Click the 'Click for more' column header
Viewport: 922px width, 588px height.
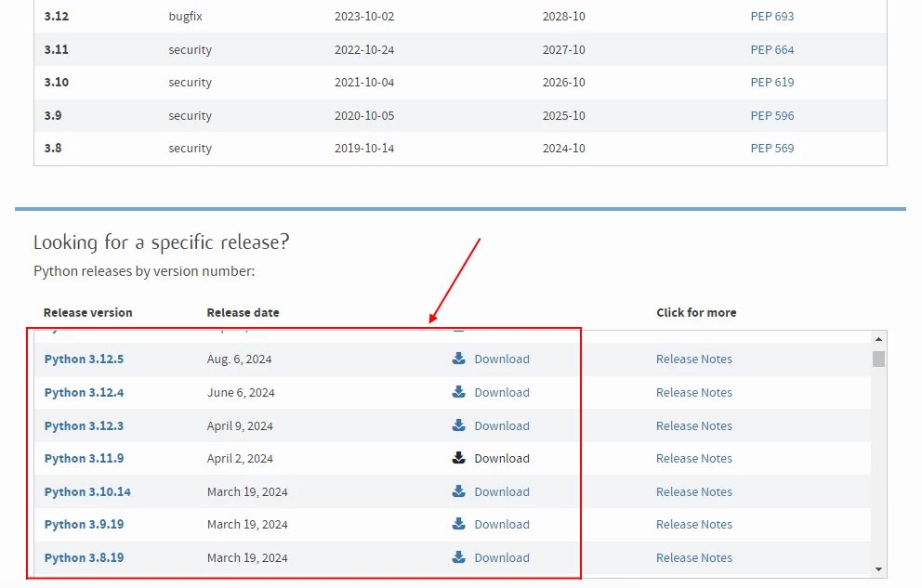pos(696,312)
